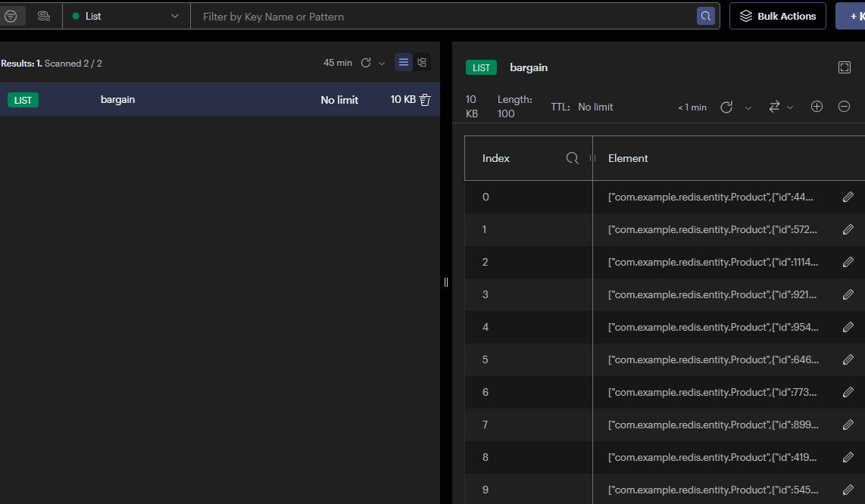Image resolution: width=865 pixels, height=504 pixels.
Task: Run the key filter search magnifier
Action: pyautogui.click(x=706, y=16)
